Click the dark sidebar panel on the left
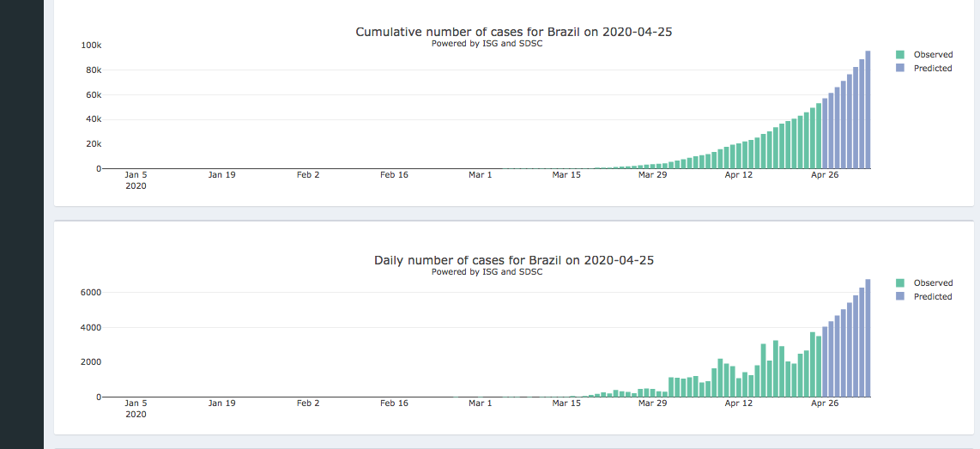The height and width of the screenshot is (449, 980). coord(21,224)
